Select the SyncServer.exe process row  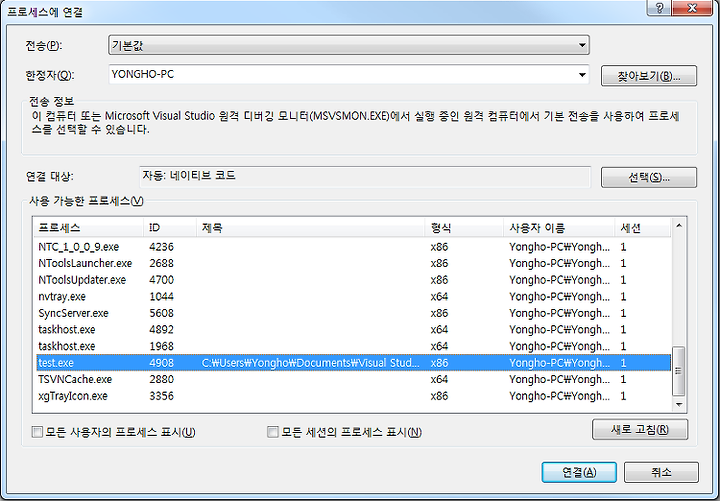pyautogui.click(x=352, y=313)
